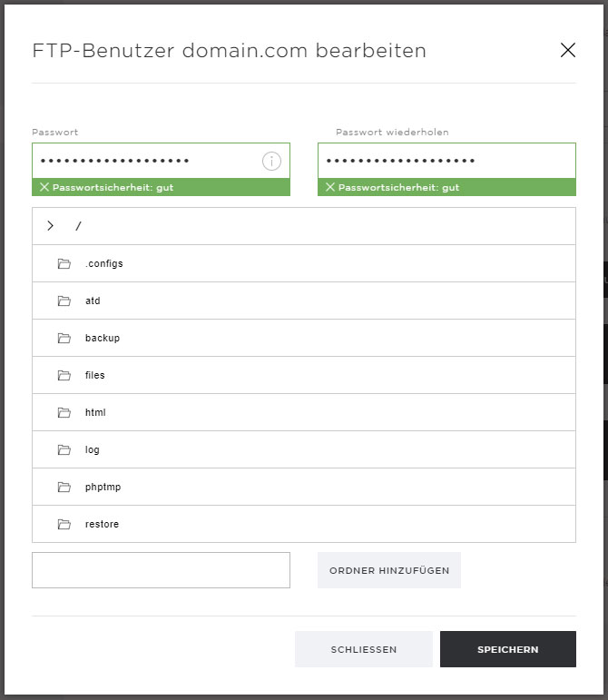Click the Ordner hinzufügen button
The height and width of the screenshot is (700, 608).
point(389,570)
